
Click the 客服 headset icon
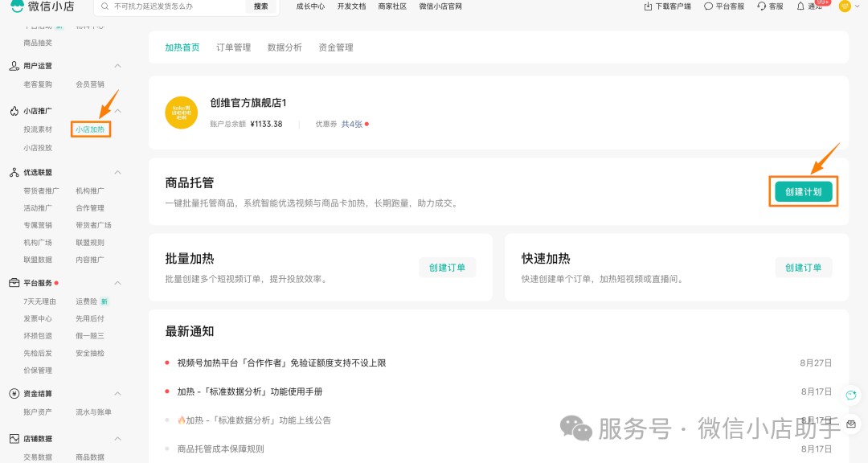pos(762,6)
